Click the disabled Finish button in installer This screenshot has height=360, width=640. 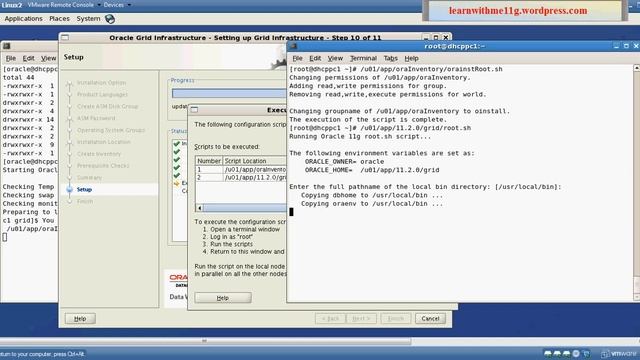click(x=396, y=318)
